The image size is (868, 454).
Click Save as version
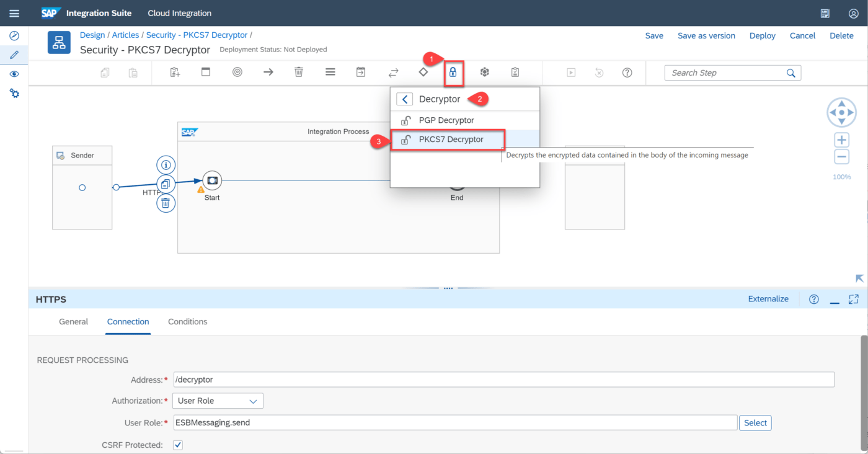[706, 35]
